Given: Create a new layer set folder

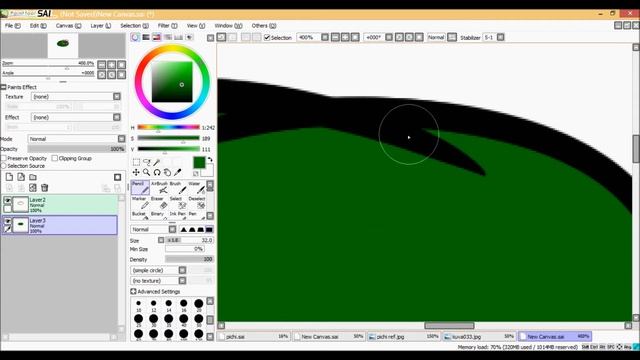Looking at the screenshot, I should click(x=33, y=177).
